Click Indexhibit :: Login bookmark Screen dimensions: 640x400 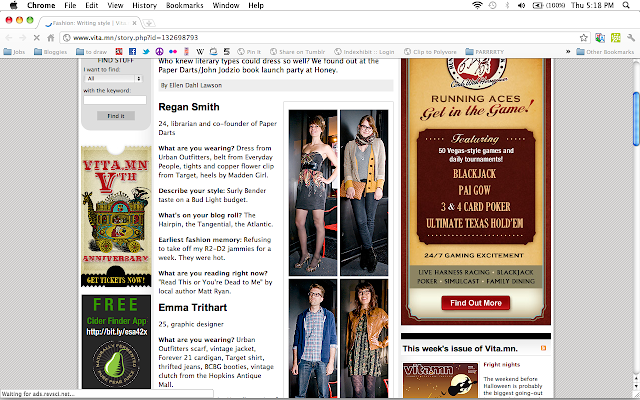pos(364,52)
